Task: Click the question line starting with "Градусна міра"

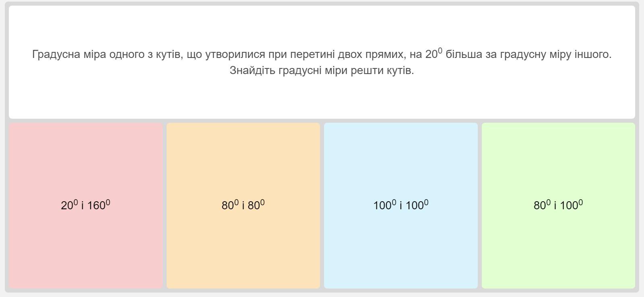Action: pos(225,54)
